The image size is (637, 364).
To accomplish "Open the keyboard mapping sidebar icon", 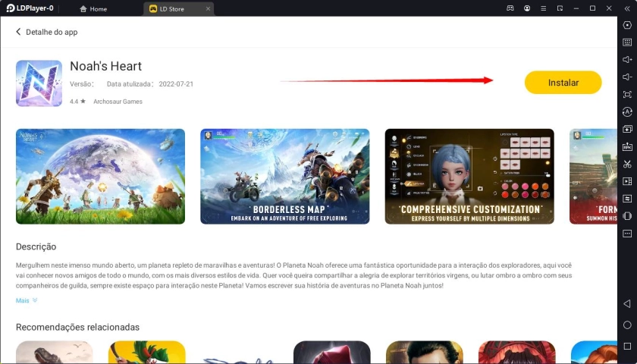I will click(627, 42).
